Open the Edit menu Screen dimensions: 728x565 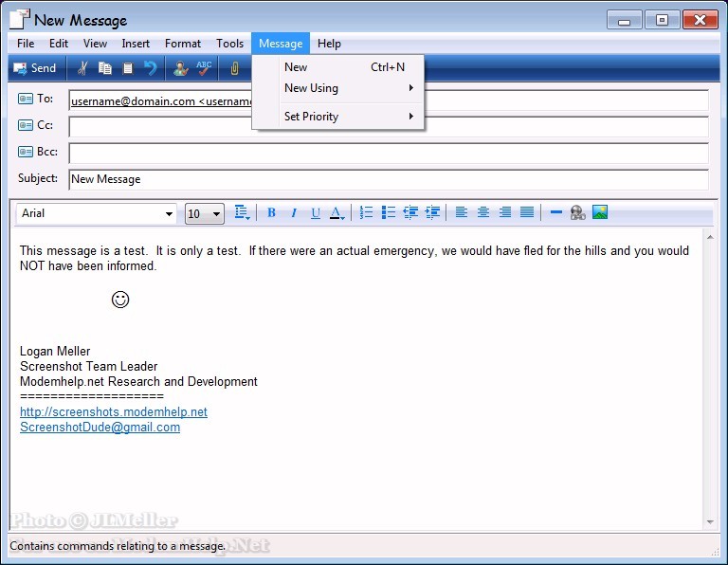[59, 44]
